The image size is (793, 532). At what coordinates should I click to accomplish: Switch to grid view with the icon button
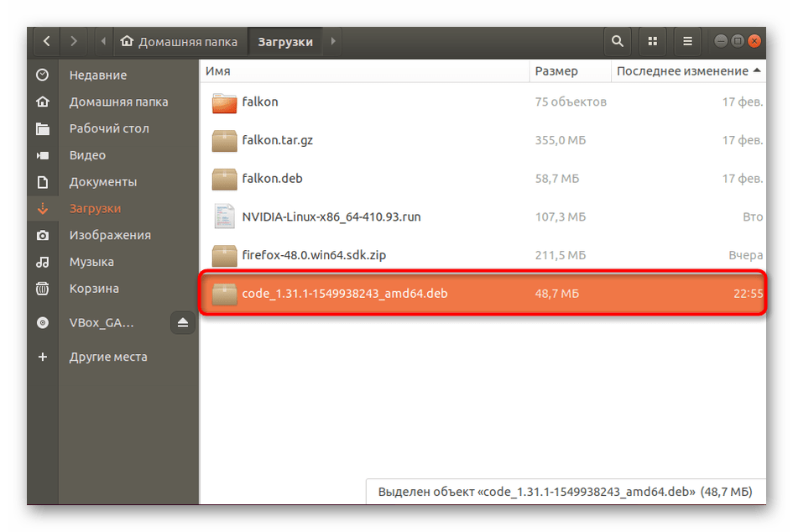pos(652,41)
